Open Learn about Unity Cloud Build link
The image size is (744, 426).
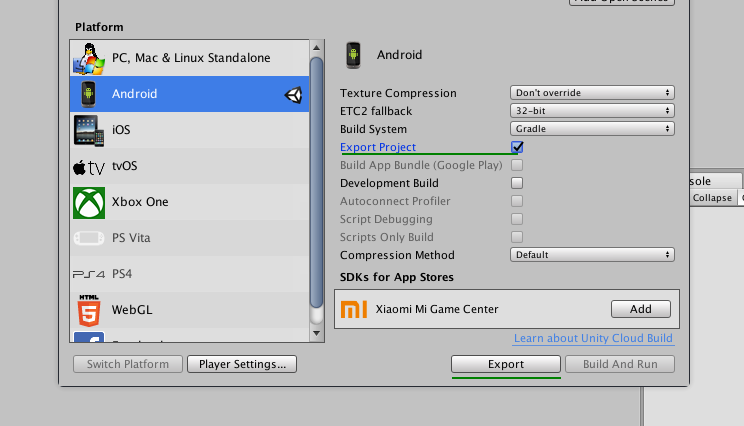tap(593, 339)
